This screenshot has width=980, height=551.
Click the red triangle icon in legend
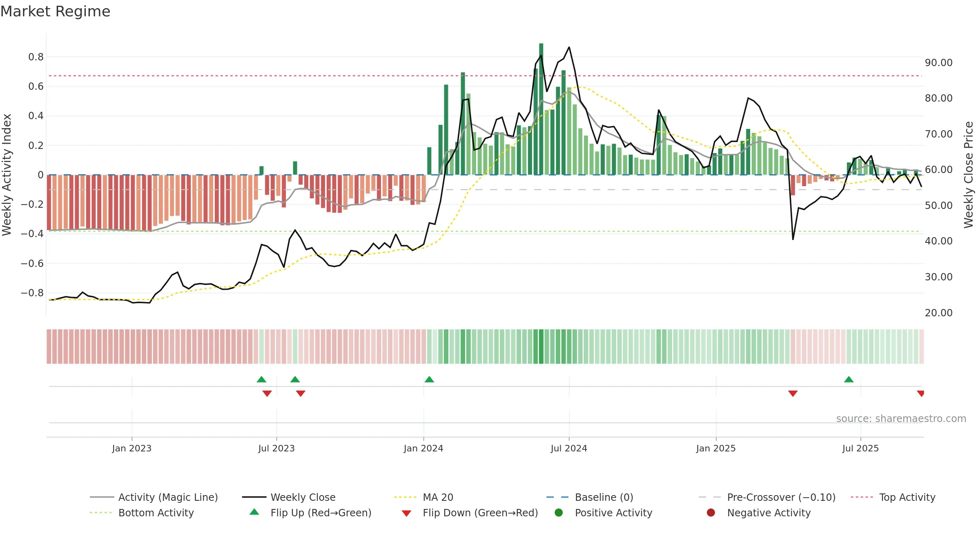(x=406, y=513)
